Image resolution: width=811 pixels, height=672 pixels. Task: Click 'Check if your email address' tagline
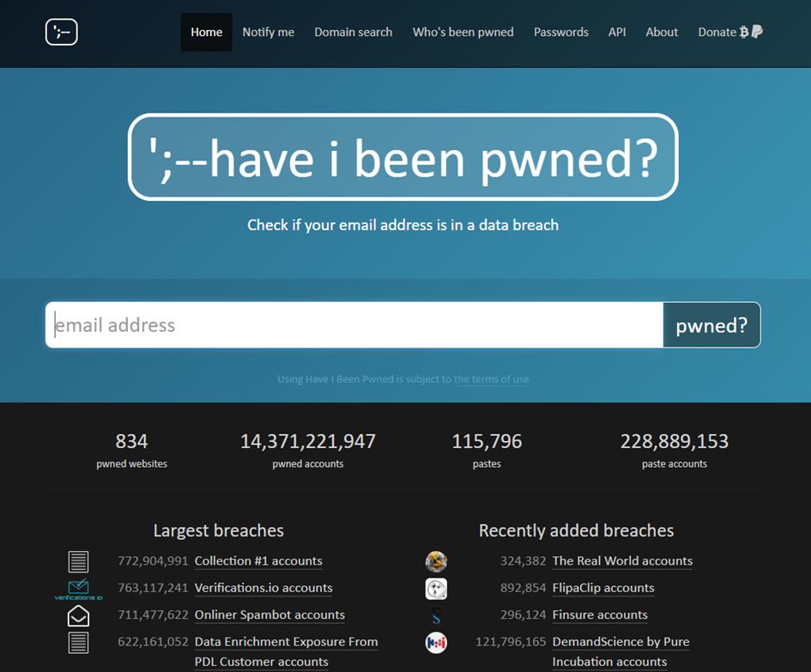(402, 225)
